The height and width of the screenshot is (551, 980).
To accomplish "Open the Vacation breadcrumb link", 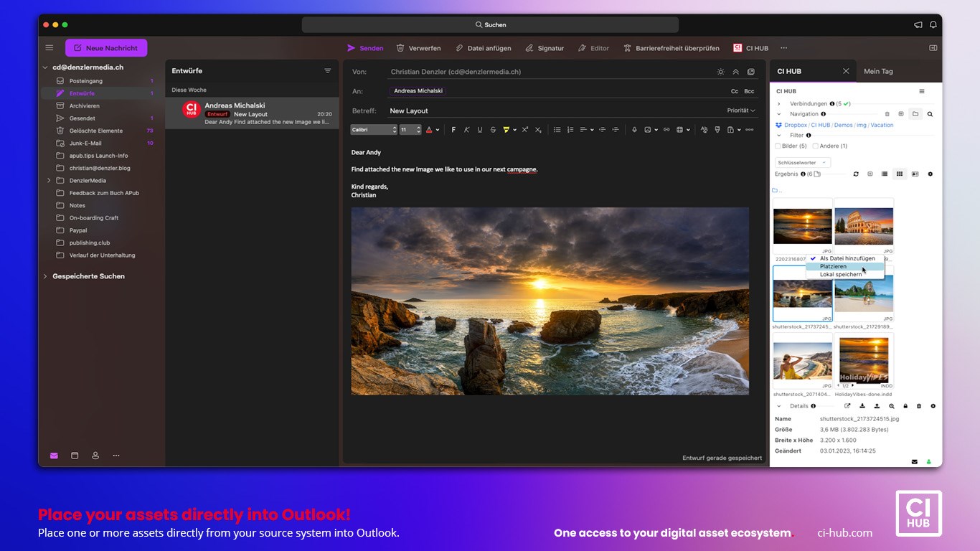I will [882, 125].
